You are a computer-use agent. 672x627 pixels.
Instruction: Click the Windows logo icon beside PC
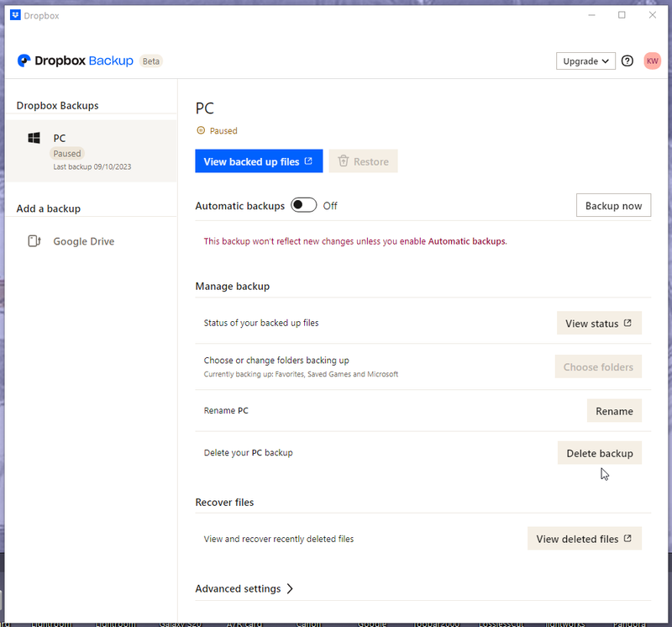coord(34,138)
